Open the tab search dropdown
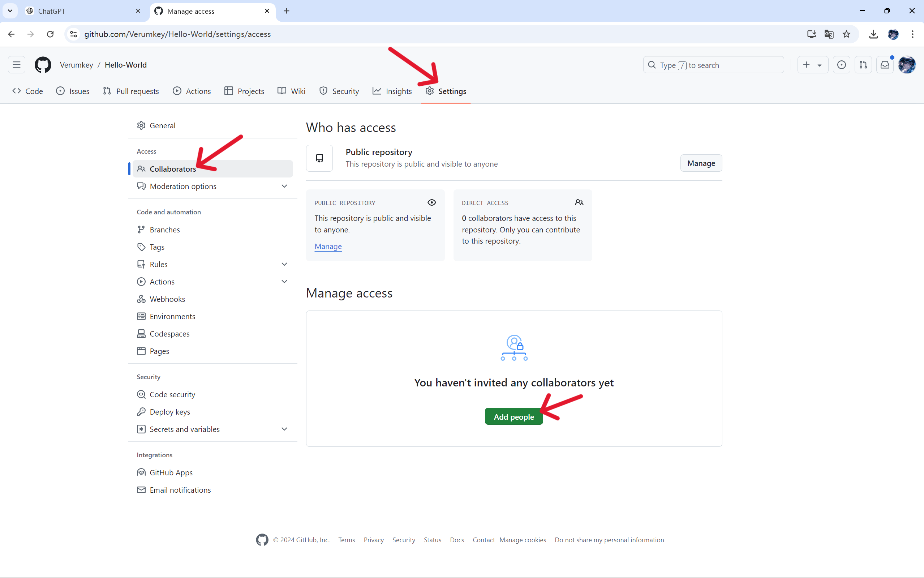This screenshot has width=924, height=578. coord(10,11)
